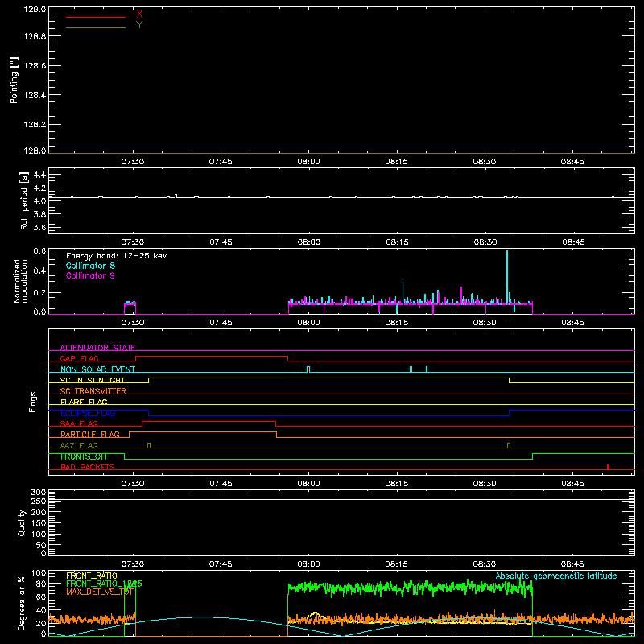Click the 0.6 modulation axis value
Screen dimensions: 644x644
39,250
